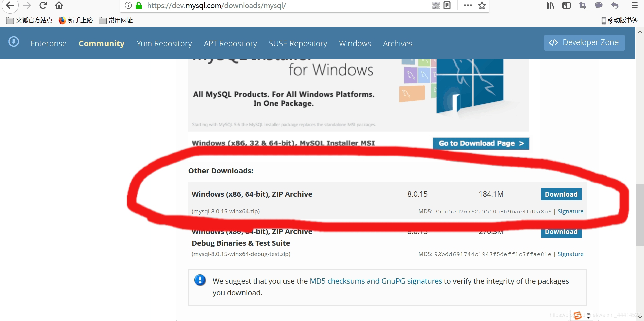Image resolution: width=644 pixels, height=321 pixels.
Task: Open the 常用网址 bookmark folder
Action: (x=116, y=20)
